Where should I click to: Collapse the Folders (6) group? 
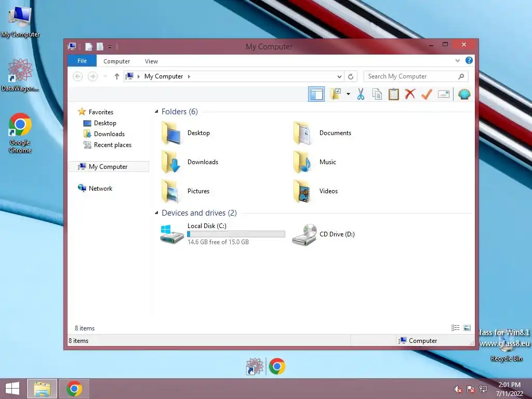(x=156, y=111)
